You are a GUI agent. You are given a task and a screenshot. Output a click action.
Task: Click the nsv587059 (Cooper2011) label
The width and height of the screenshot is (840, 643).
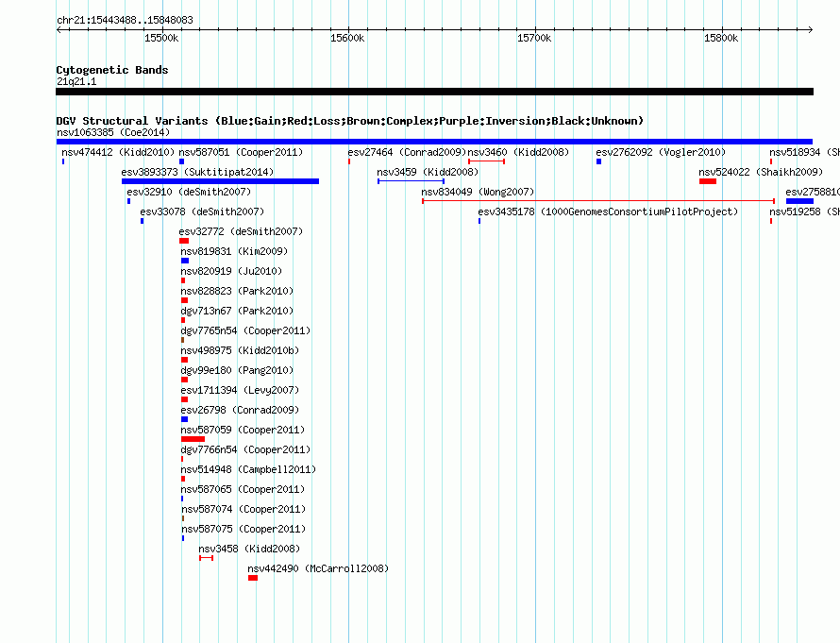point(243,430)
